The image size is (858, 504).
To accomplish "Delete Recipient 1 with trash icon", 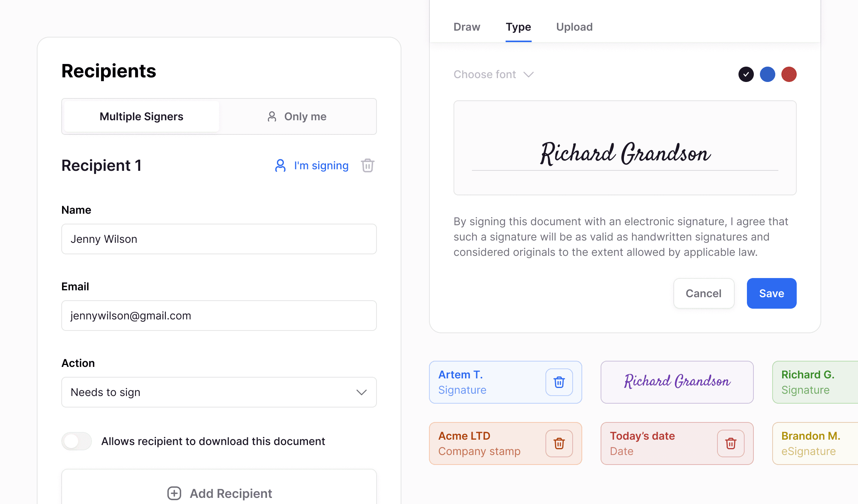I will (x=367, y=165).
